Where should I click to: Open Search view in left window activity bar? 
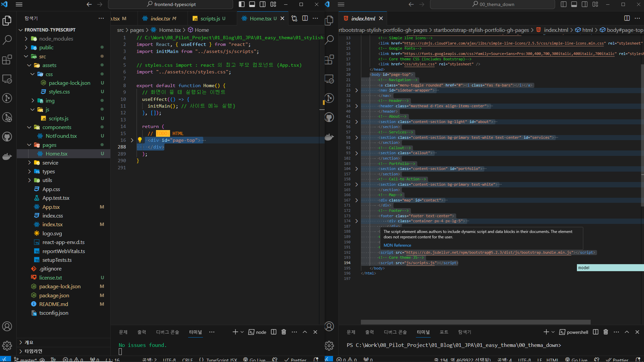click(7, 40)
